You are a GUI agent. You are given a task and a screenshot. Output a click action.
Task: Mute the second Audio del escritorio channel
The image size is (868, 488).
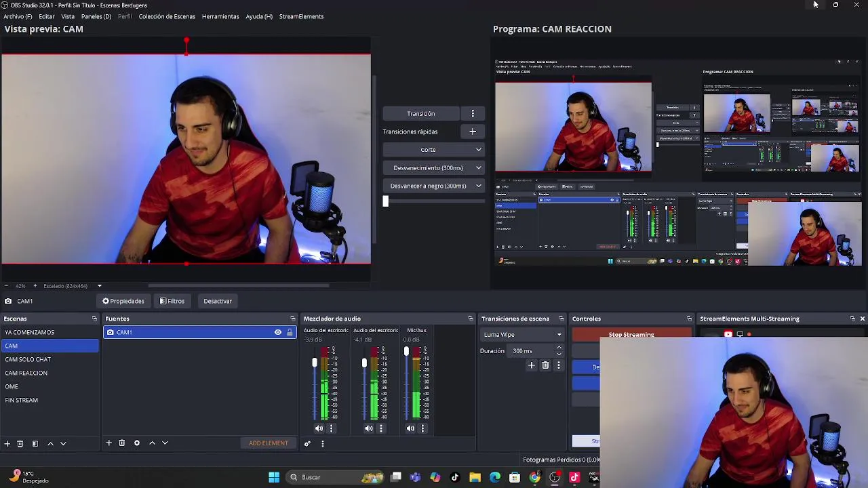click(x=369, y=428)
